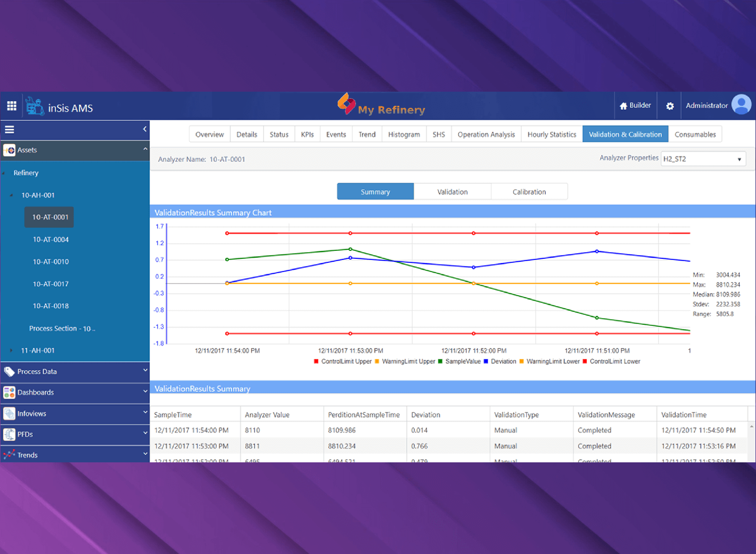Open the Calibration sub-tab
The image size is (756, 554).
click(x=529, y=192)
